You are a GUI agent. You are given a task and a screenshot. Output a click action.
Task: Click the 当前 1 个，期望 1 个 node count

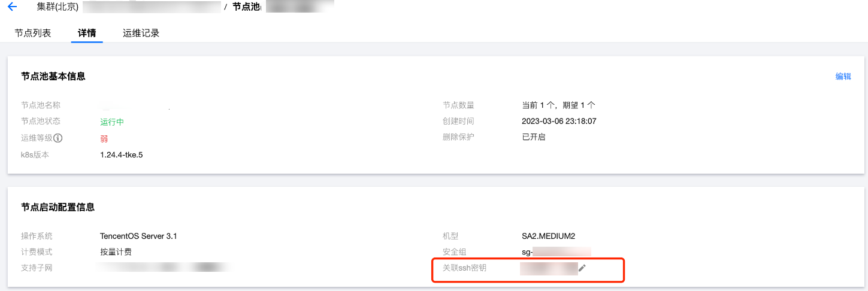559,105
